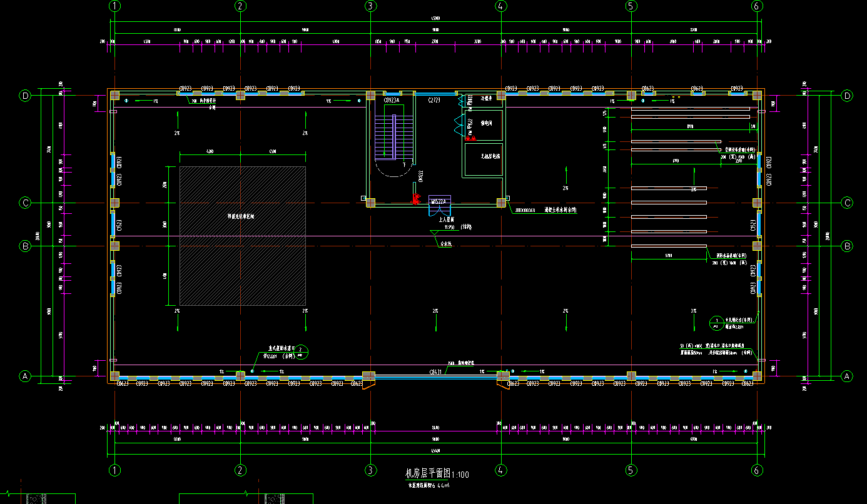The width and height of the screenshot is (867, 504).
Task: Click the circled detail callout numbered 1
Action: pos(717,323)
